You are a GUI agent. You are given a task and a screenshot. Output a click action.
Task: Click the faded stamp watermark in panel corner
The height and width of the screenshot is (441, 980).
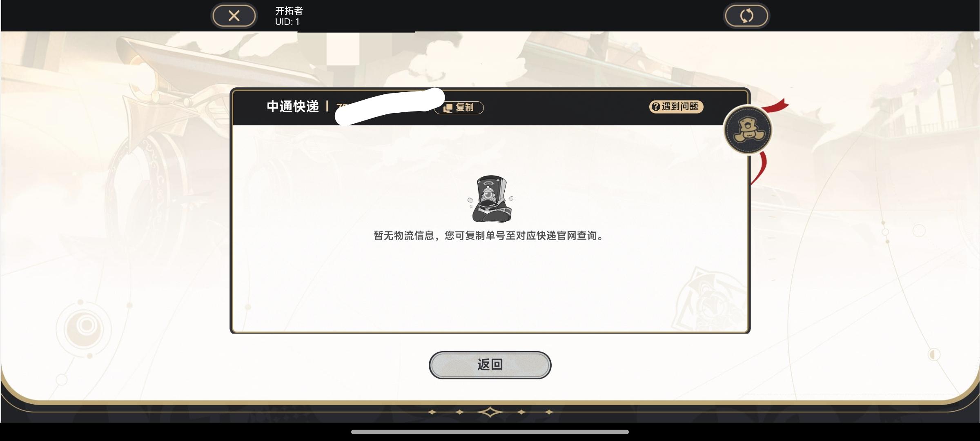coord(710,300)
